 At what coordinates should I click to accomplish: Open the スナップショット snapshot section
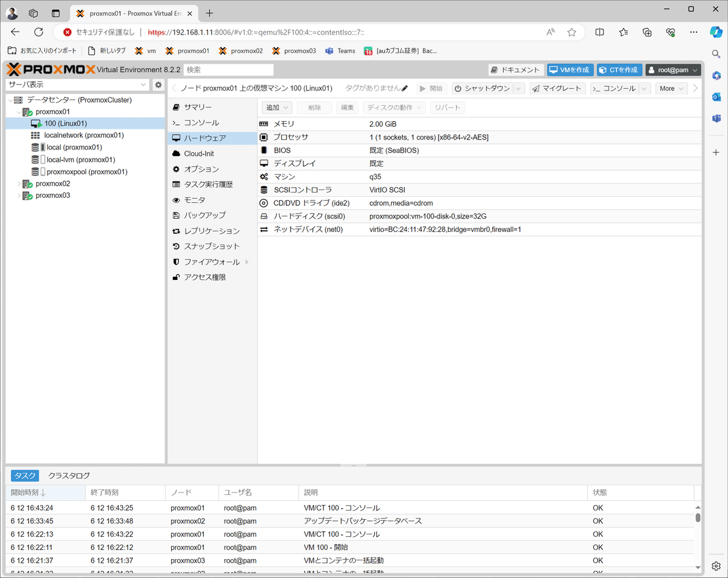pyautogui.click(x=212, y=246)
